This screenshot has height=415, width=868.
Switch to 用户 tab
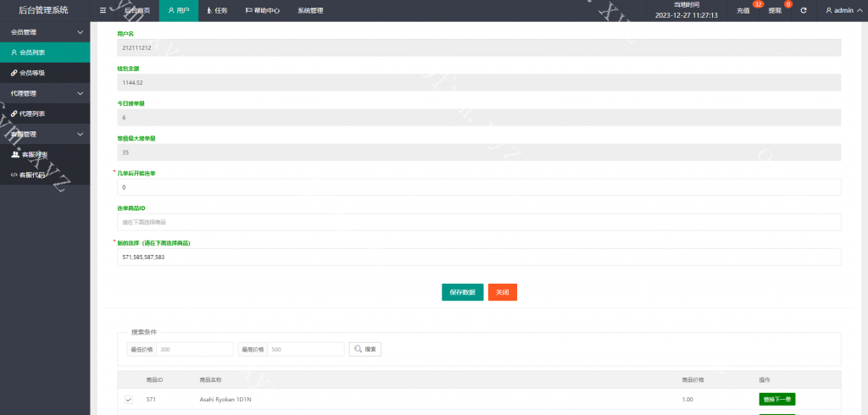coord(179,10)
